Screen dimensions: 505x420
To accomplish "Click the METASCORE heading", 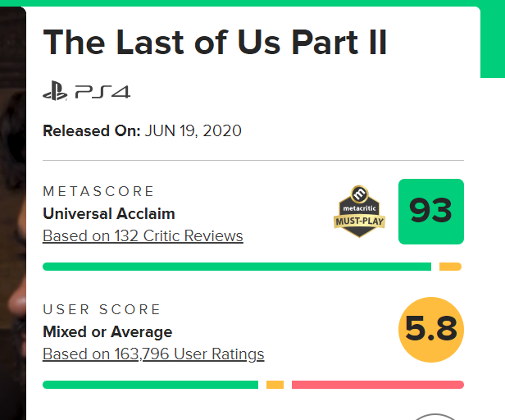I will 98,191.
